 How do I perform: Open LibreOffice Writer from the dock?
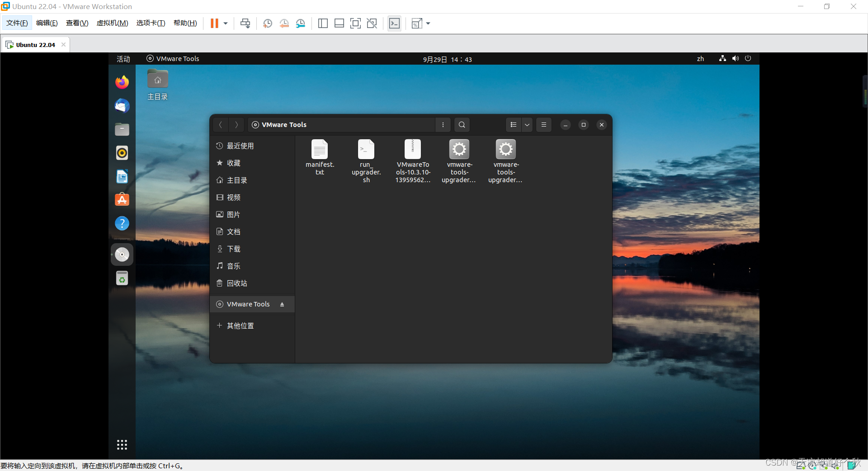click(x=122, y=176)
